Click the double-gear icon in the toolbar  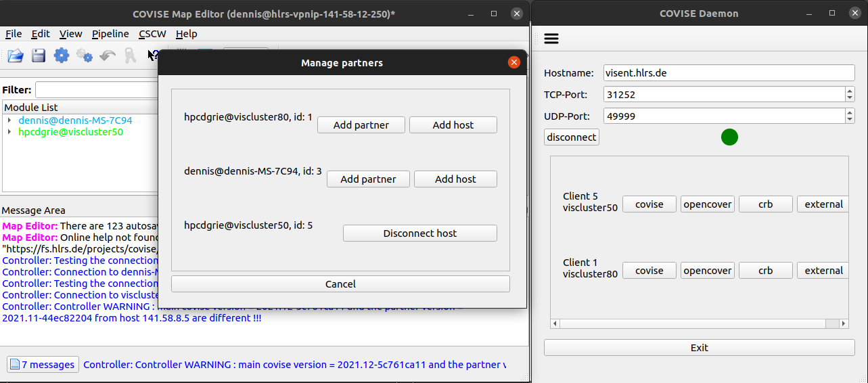85,55
